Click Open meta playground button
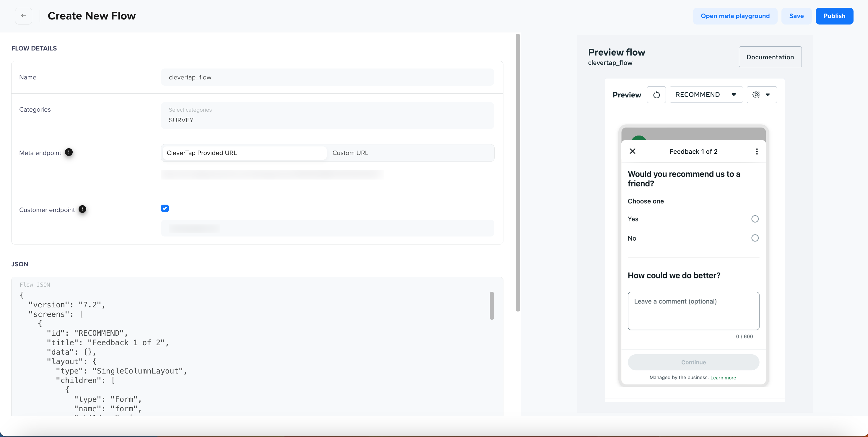Image resolution: width=868 pixels, height=437 pixels. pos(735,16)
